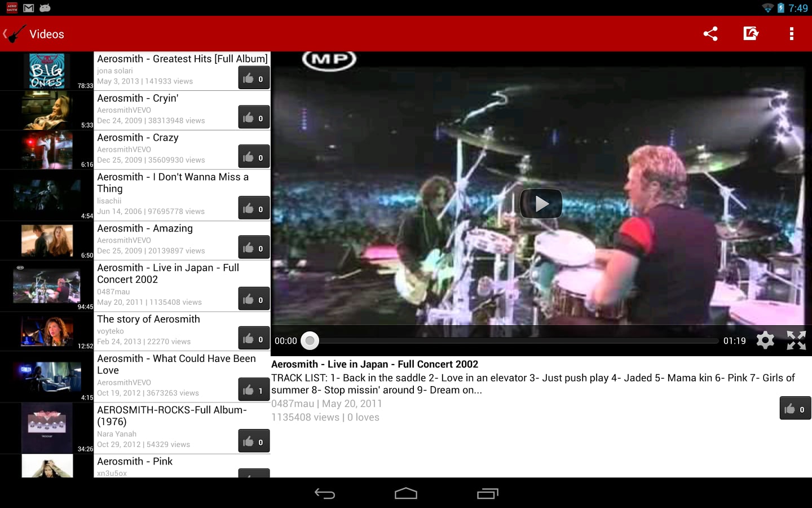Like AEROSMITH-ROCKS Full Album video
Viewport: 812px width, 508px height.
click(x=254, y=441)
